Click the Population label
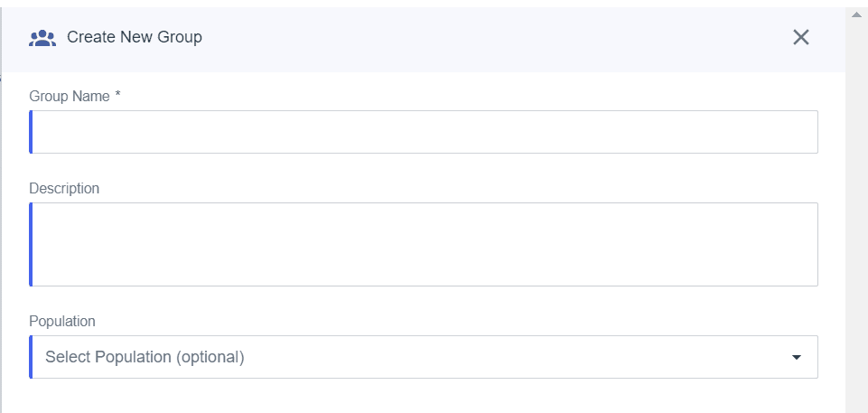 (62, 321)
